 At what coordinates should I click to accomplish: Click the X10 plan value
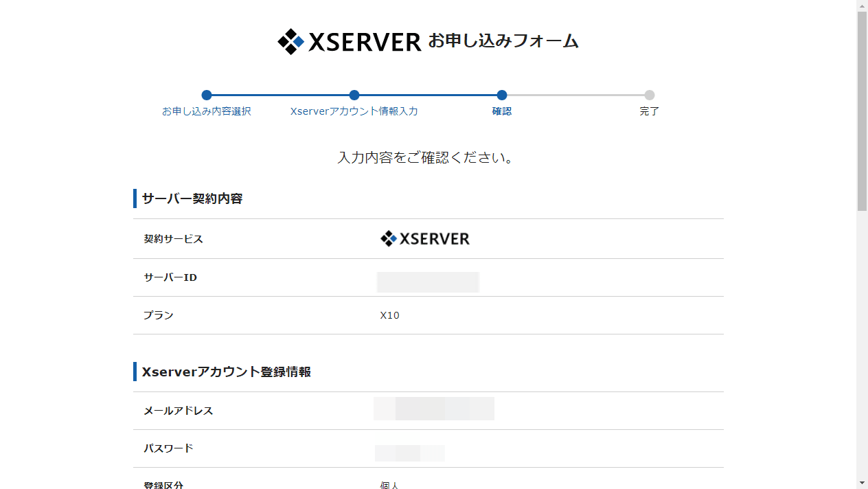coord(390,315)
